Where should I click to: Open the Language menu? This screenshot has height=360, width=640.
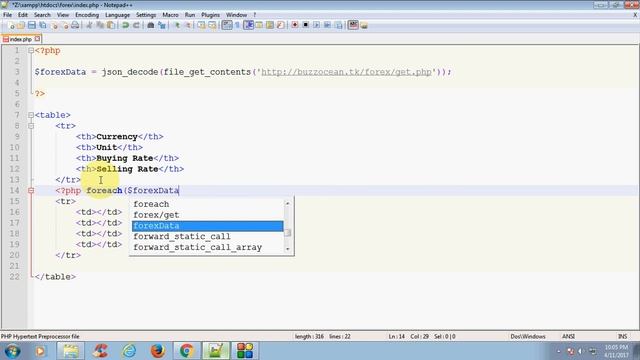(x=117, y=15)
